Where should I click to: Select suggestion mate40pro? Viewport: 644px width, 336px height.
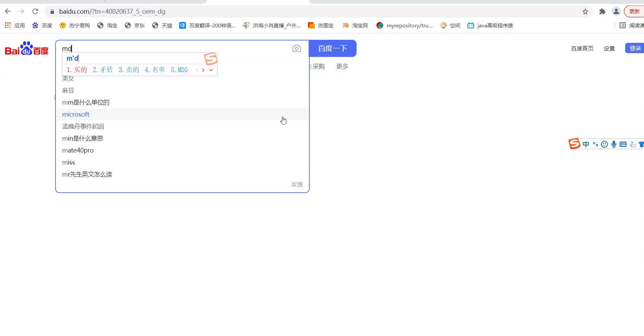click(182, 151)
